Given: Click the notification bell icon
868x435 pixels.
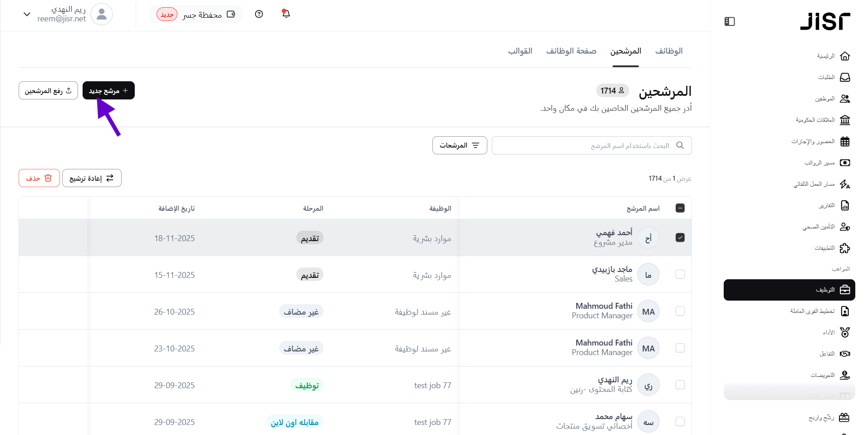Looking at the screenshot, I should click(286, 14).
